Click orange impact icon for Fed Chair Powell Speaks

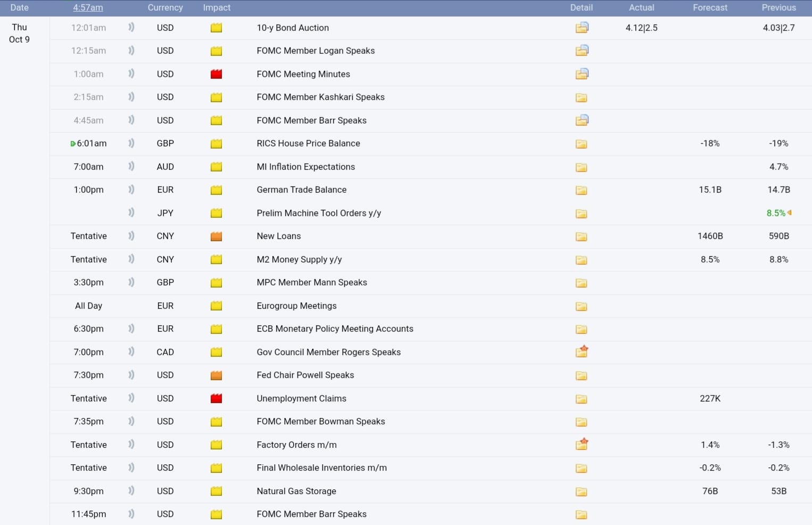point(216,375)
